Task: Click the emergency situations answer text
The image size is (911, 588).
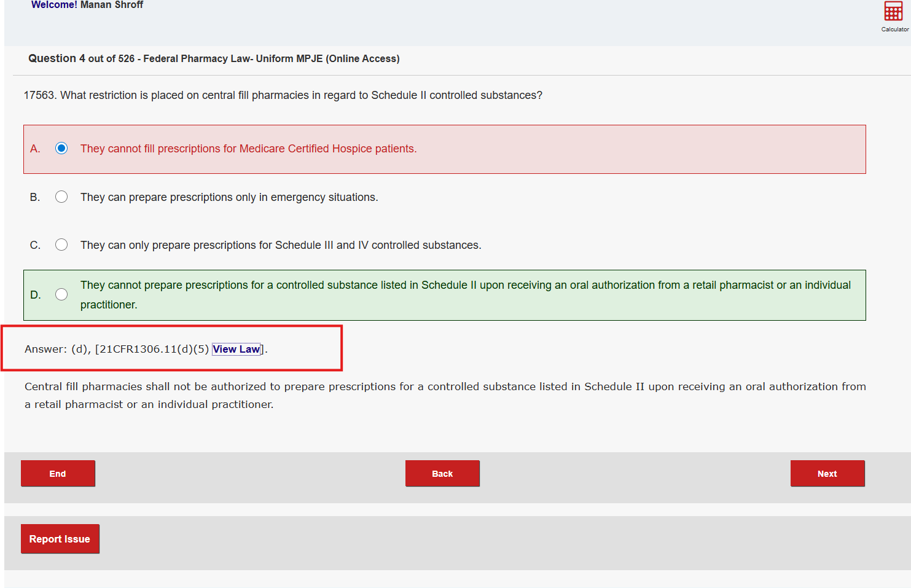Action: tap(229, 197)
